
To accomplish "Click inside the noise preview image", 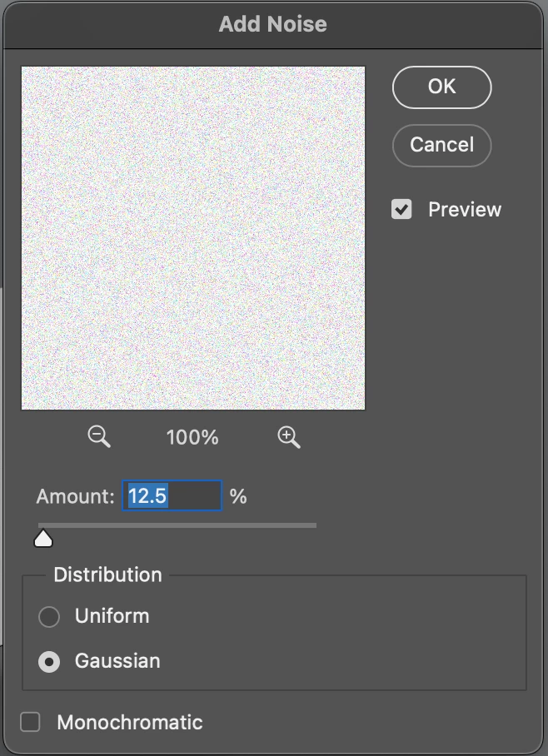I will point(193,238).
